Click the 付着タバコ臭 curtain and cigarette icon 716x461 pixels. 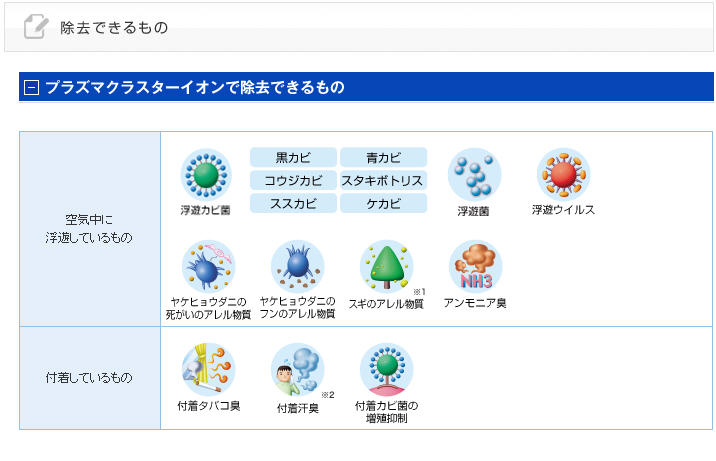(208, 369)
